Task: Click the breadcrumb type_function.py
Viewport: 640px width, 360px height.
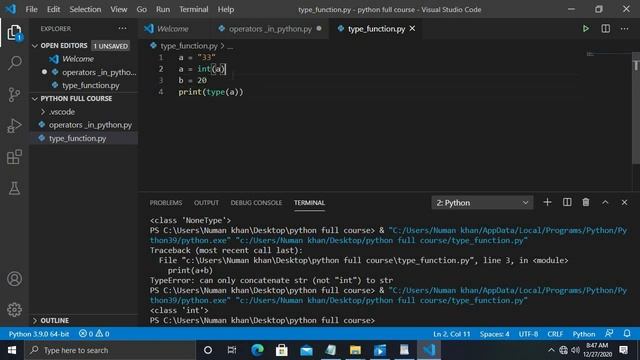Action: [x=189, y=46]
